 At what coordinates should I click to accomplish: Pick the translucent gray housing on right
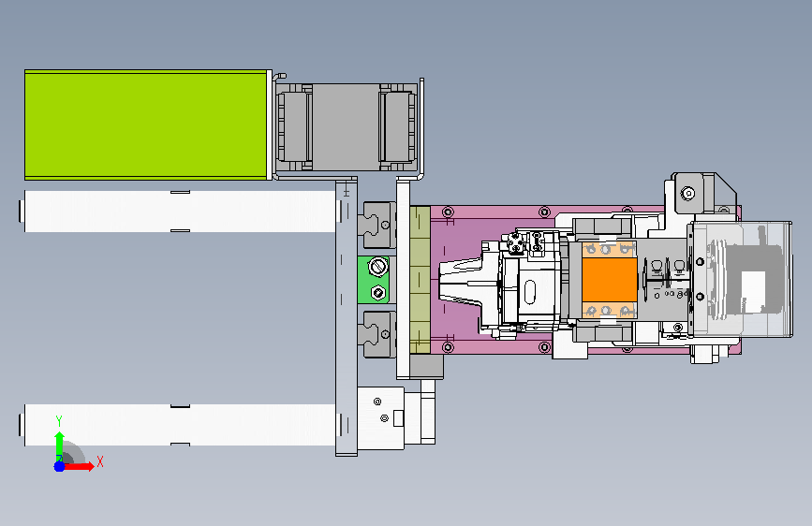pyautogui.click(x=741, y=280)
